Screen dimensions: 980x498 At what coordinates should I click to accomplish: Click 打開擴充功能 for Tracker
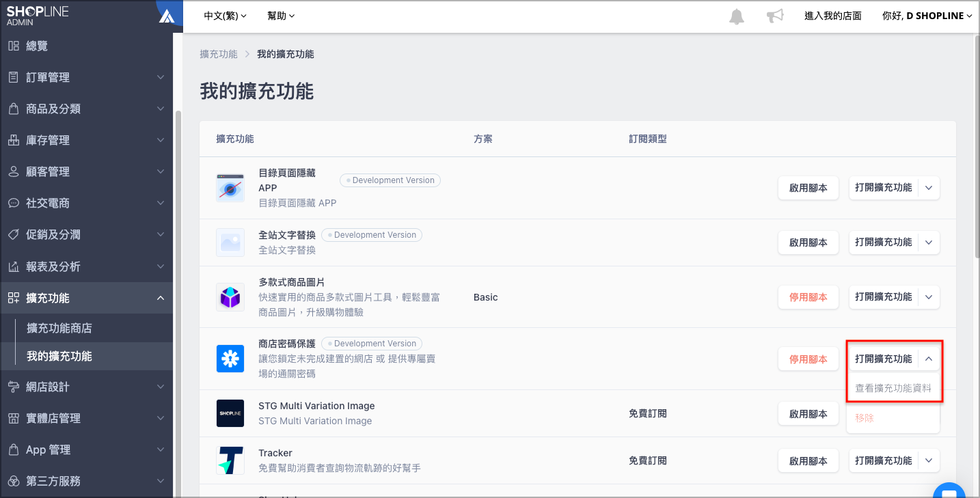(884, 460)
